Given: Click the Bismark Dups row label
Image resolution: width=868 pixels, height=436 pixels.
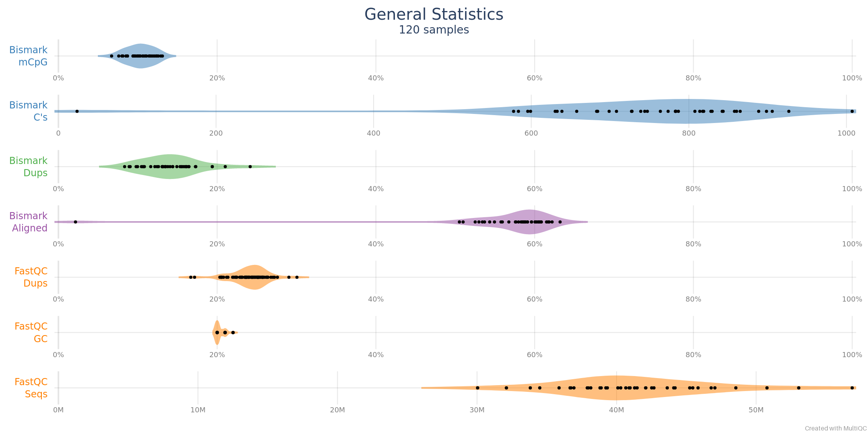Looking at the screenshot, I should (x=28, y=167).
